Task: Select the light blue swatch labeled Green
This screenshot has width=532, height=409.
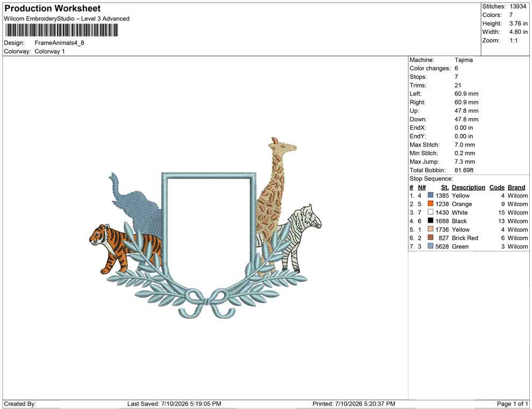Action: [430, 246]
